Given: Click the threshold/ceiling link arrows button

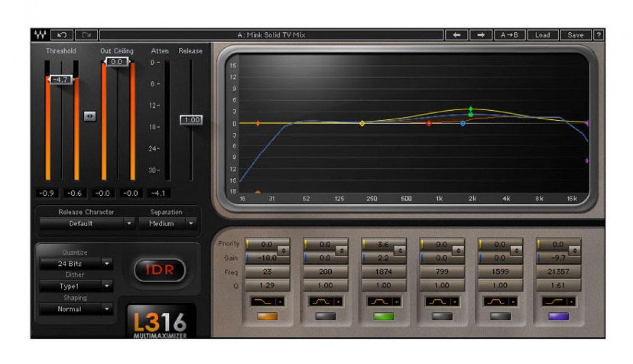Looking at the screenshot, I should pyautogui.click(x=90, y=116).
